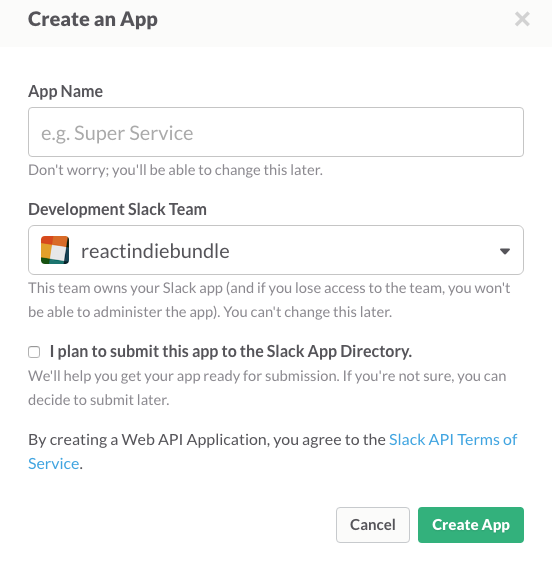Focus the App Name text field
Image resolution: width=552 pixels, height=568 pixels.
click(276, 132)
